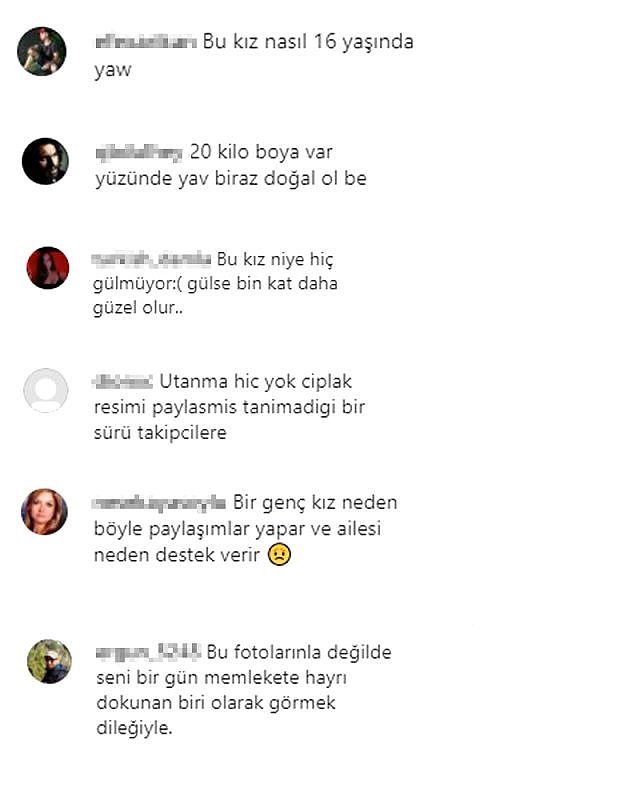Click the avatar of man in cap outdoors
This screenshot has width=640, height=800.
click(x=50, y=661)
